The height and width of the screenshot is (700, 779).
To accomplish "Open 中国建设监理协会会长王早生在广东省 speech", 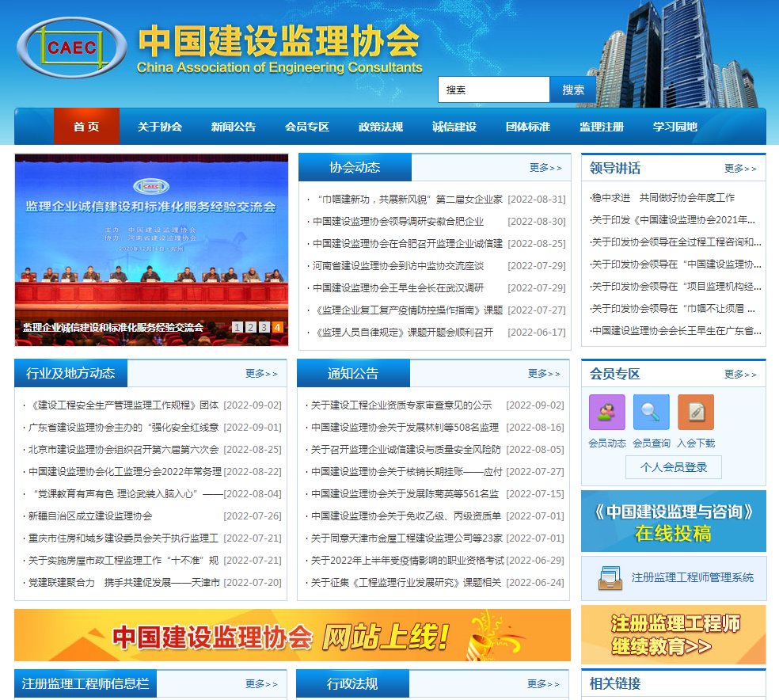I will (x=675, y=331).
